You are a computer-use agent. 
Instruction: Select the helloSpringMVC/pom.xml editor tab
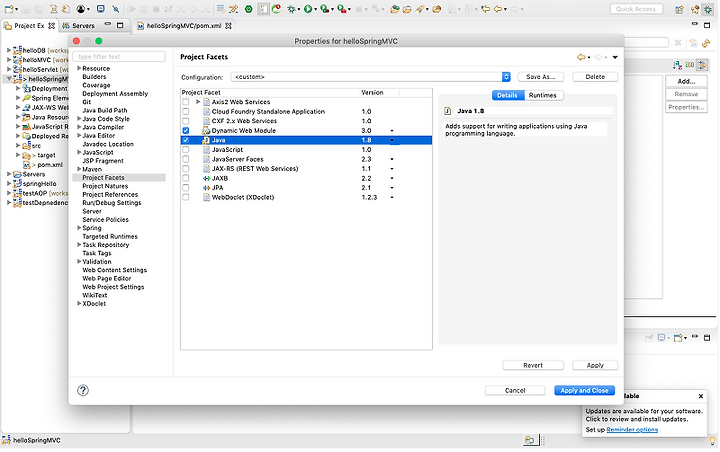coord(184,26)
